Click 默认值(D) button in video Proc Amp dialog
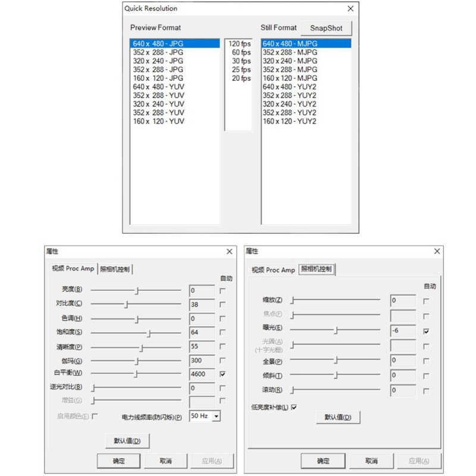 coord(127,441)
